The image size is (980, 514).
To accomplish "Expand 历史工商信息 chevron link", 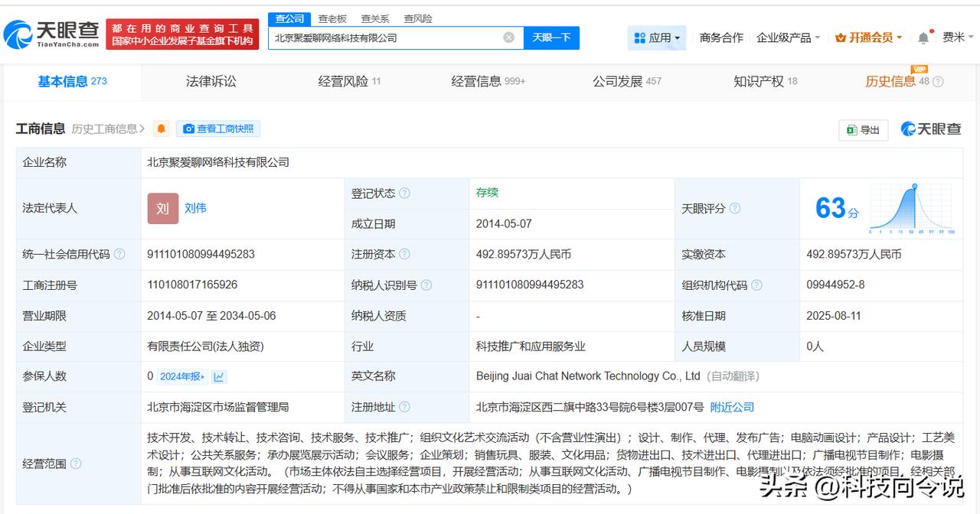I will pyautogui.click(x=108, y=128).
